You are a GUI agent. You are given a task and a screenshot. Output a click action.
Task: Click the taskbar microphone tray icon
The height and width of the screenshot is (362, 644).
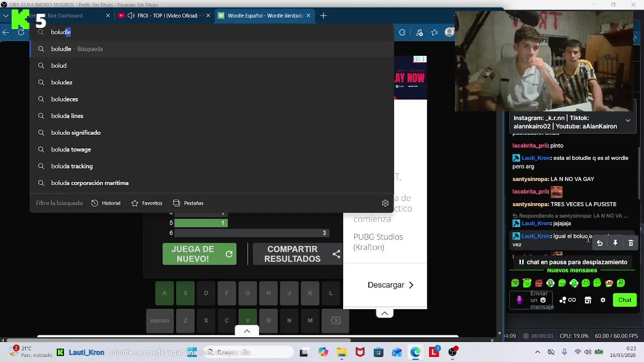click(x=565, y=352)
